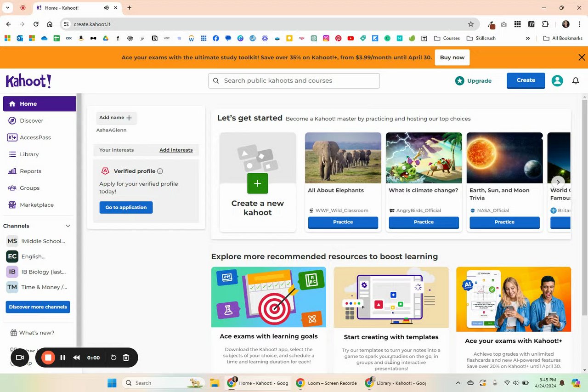Show hidden tray icons chevron

[458, 383]
